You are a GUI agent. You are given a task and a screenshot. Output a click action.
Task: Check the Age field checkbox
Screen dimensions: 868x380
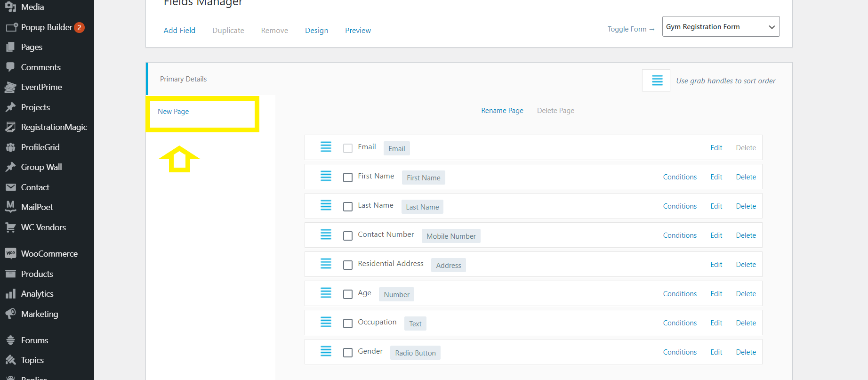[x=348, y=294]
